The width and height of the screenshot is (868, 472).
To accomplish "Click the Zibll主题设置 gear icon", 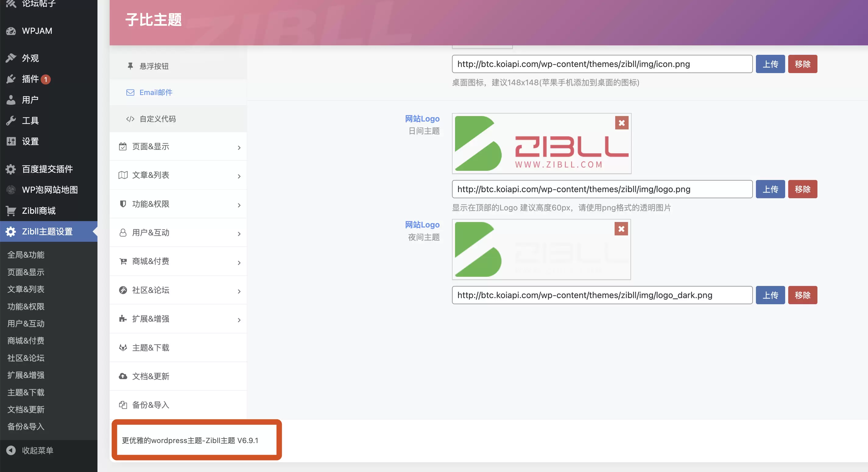I will click(x=11, y=231).
